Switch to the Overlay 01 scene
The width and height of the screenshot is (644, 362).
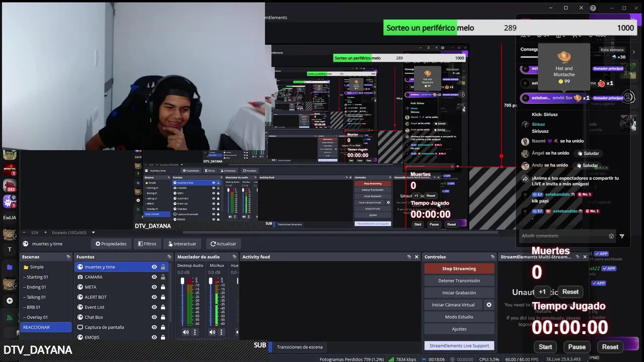pos(46,317)
